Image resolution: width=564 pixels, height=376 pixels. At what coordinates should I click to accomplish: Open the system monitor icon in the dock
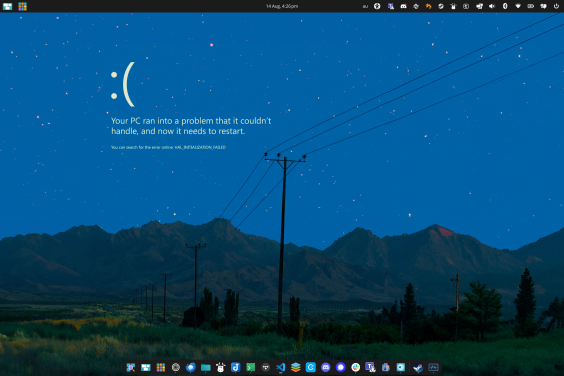point(433,367)
